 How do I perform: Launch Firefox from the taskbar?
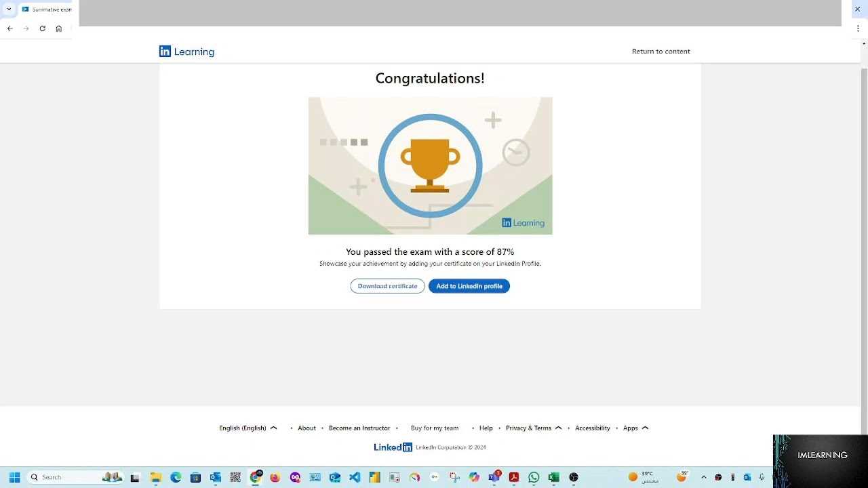pyautogui.click(x=275, y=477)
